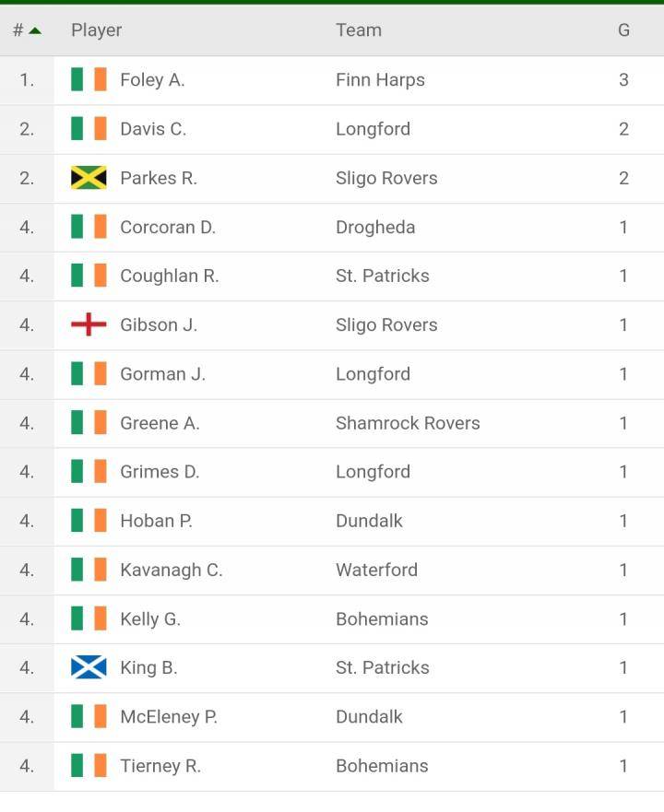Sort by the Team column header

click(x=359, y=30)
